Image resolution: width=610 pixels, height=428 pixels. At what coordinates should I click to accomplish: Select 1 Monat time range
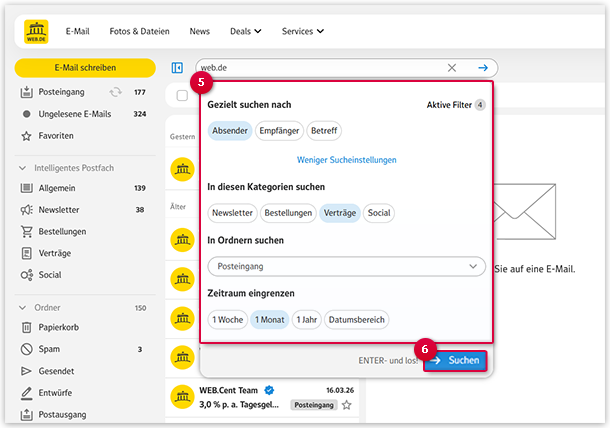click(x=270, y=320)
